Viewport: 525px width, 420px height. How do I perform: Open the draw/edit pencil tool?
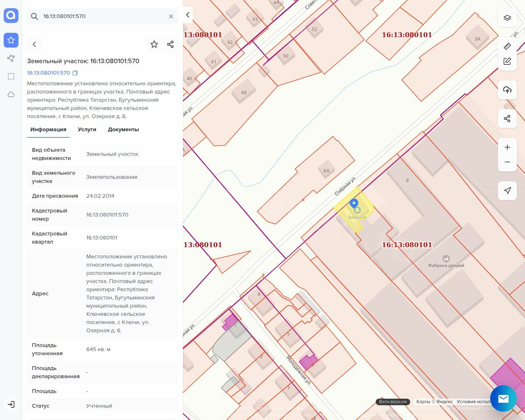507,61
